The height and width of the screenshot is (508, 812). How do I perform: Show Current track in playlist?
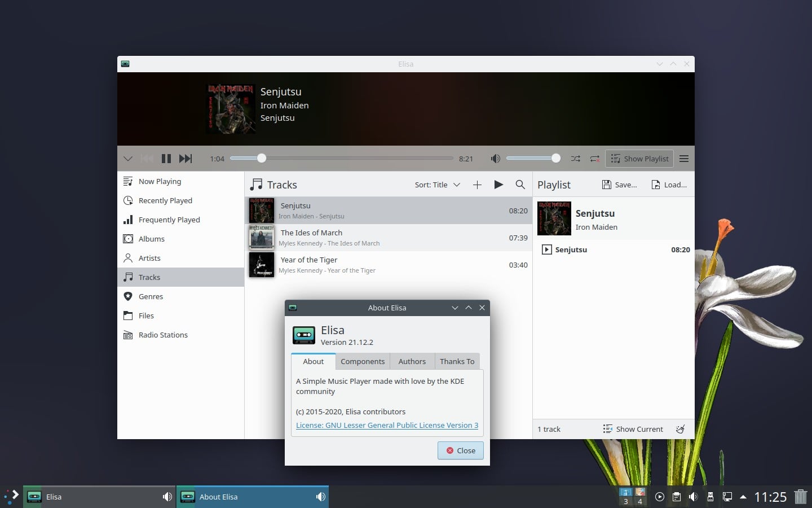pos(633,429)
